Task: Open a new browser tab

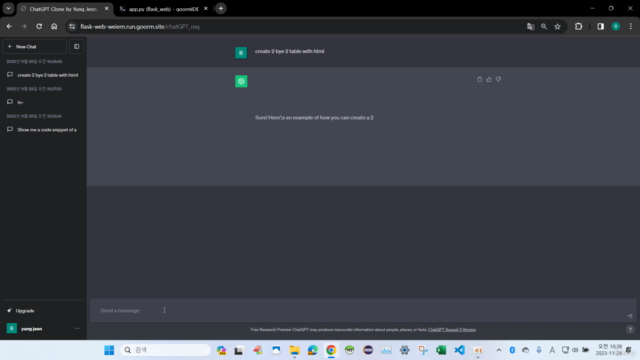Action: pyautogui.click(x=221, y=9)
